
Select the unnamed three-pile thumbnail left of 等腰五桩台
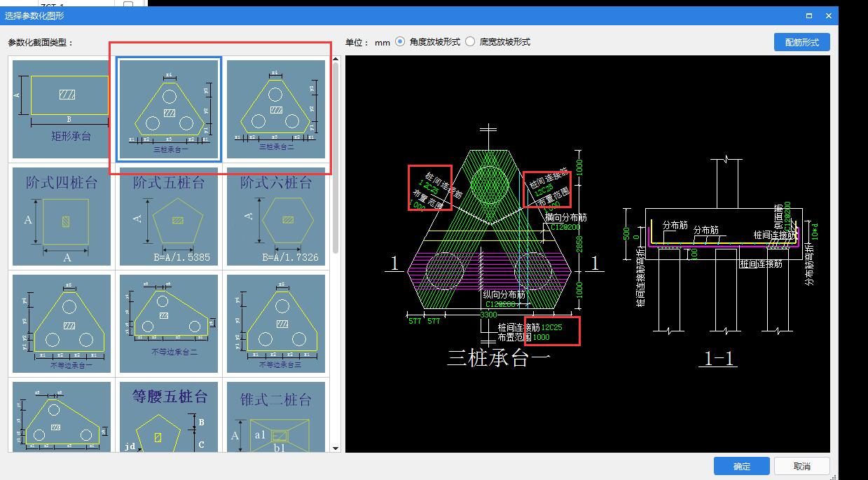[x=62, y=417]
